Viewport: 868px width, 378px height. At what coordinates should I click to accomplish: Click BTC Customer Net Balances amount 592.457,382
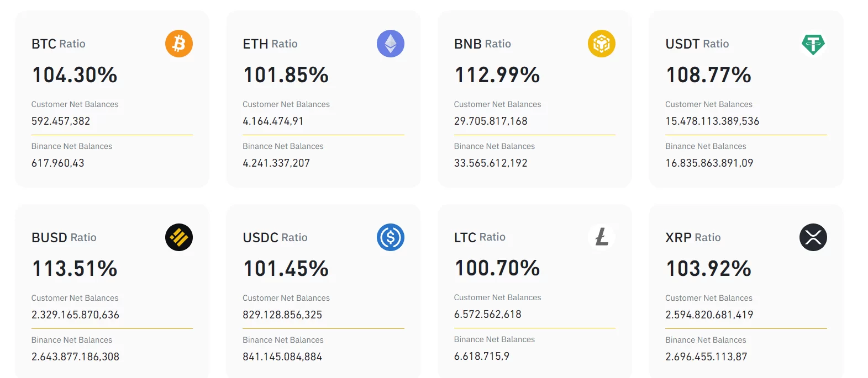click(61, 121)
